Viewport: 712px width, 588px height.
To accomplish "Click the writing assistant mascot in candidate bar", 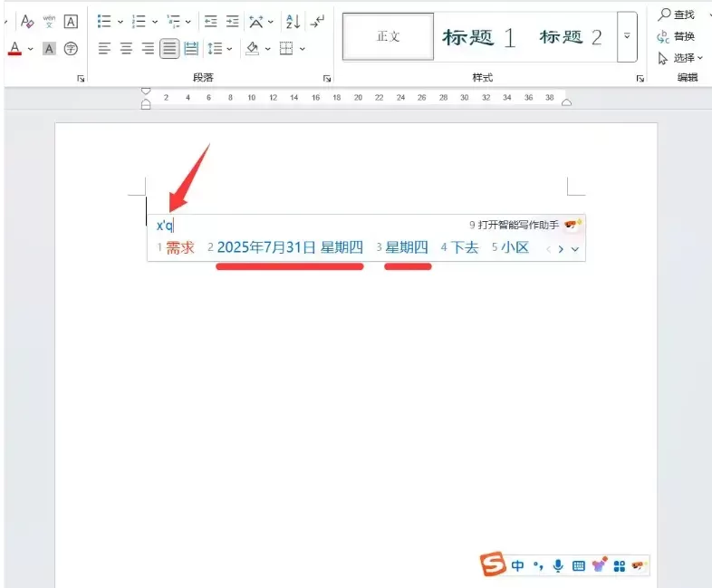I will pyautogui.click(x=572, y=225).
